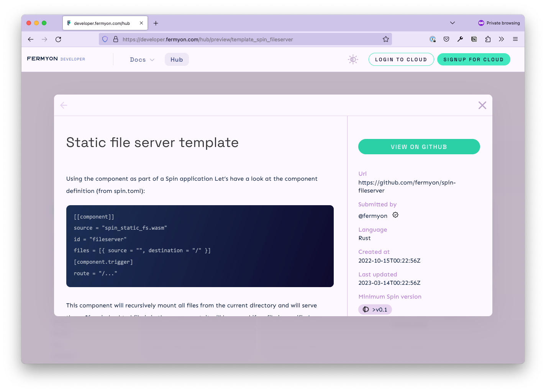Show site security padlock info
The height and width of the screenshot is (392, 546).
[116, 39]
